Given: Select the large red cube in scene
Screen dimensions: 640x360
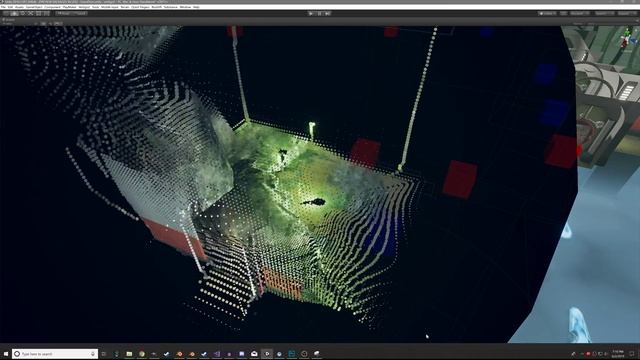Looking at the screenshot, I should (460, 179).
